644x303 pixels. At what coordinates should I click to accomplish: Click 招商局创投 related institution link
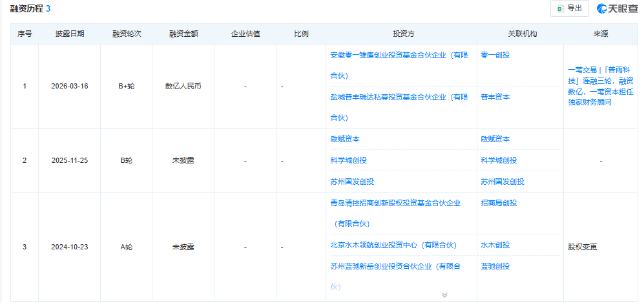click(x=499, y=203)
